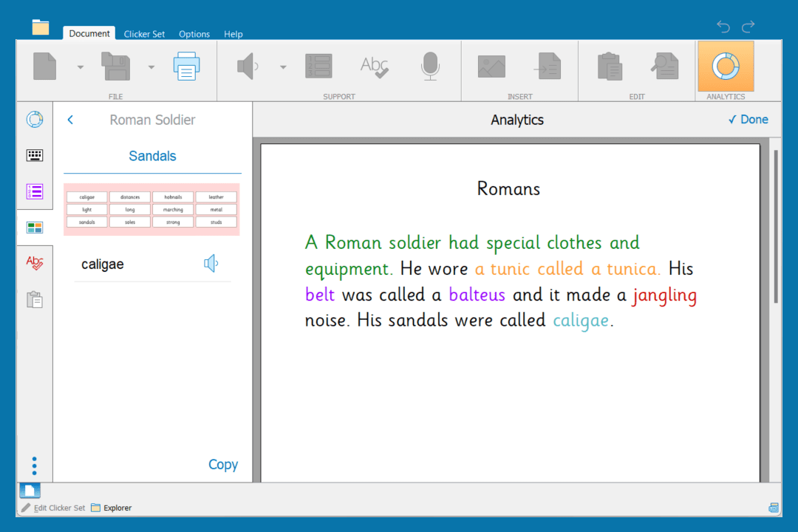Click the green word equipment
Screen dimensions: 798x532
click(x=349, y=269)
